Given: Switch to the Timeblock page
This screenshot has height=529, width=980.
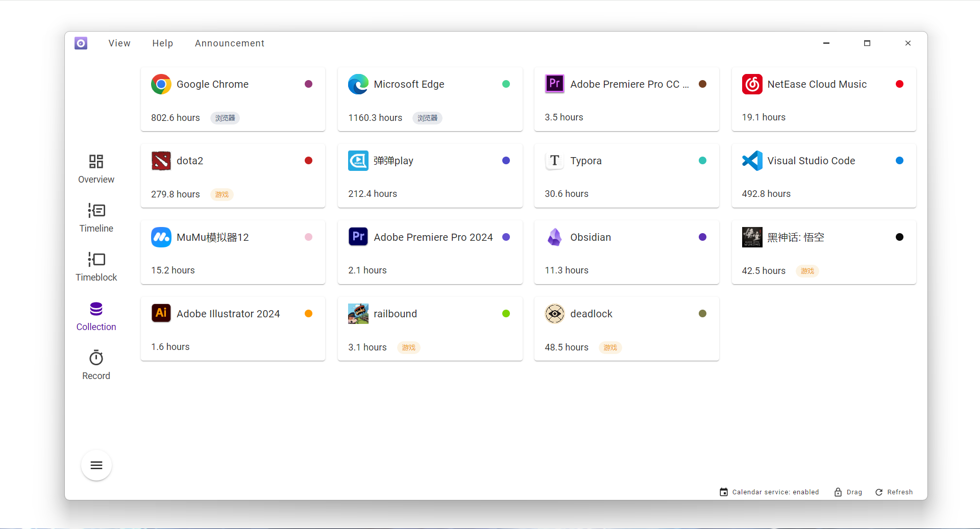Looking at the screenshot, I should [x=96, y=267].
